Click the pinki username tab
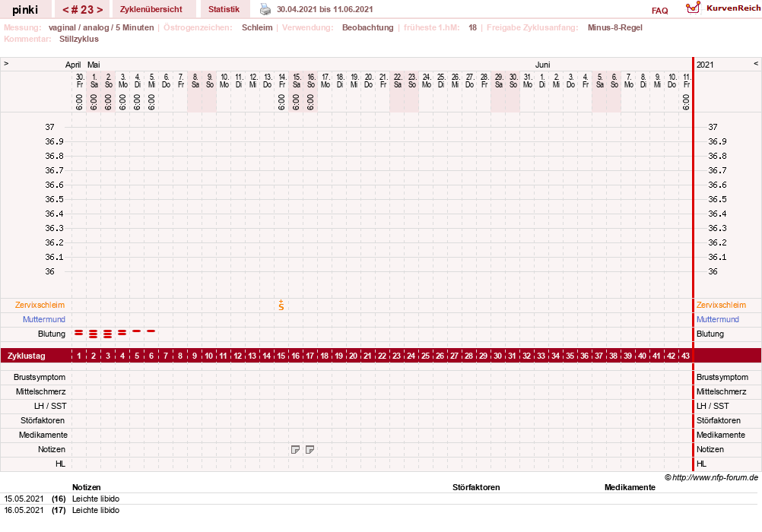This screenshot has width=762, height=532. click(25, 9)
